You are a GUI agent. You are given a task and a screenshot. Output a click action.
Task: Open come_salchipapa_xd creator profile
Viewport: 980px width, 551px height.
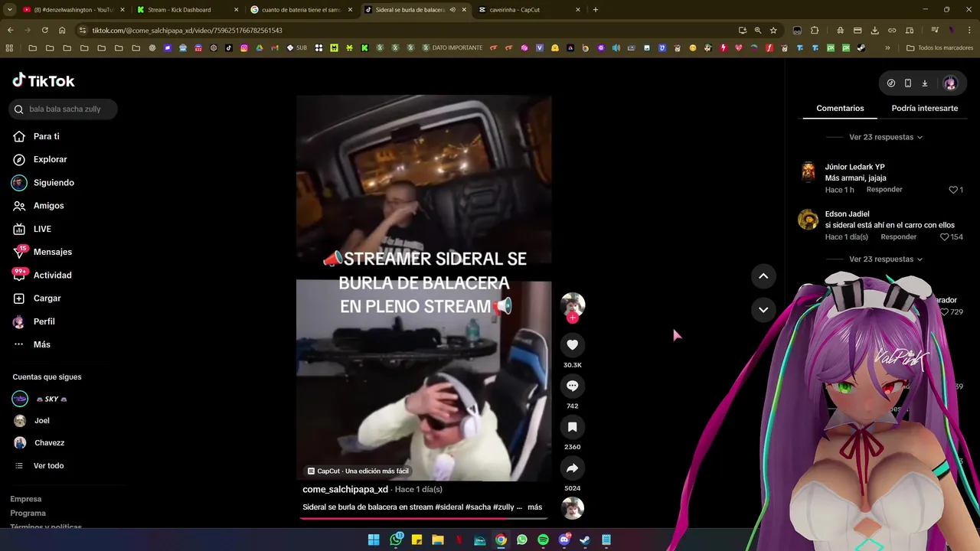[x=345, y=489]
